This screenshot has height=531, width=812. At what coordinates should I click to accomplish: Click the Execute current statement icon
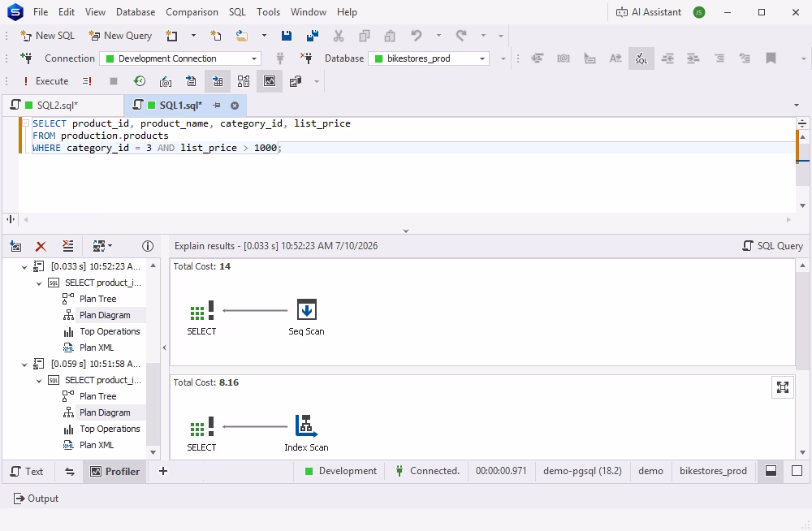(87, 81)
